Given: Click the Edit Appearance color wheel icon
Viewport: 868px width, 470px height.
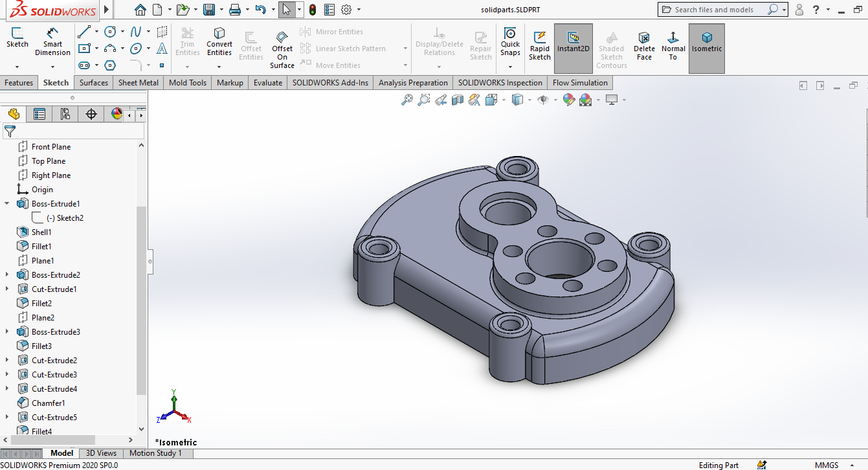Looking at the screenshot, I should coord(568,100).
